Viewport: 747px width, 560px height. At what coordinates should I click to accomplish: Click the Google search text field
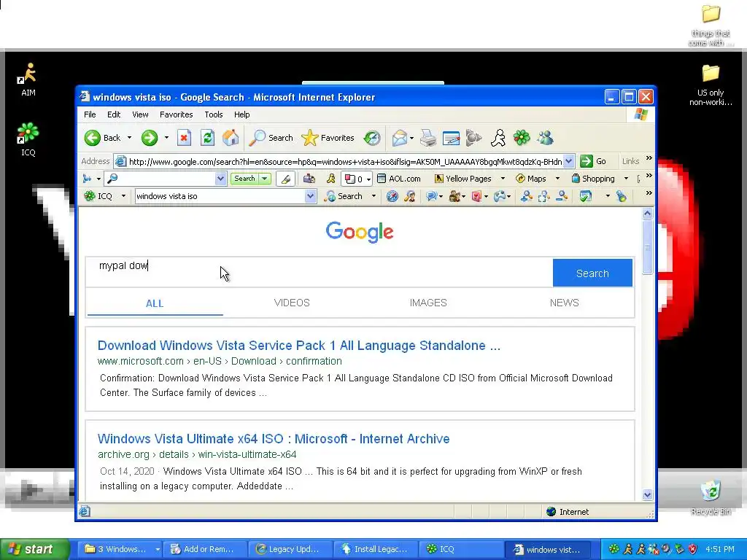click(x=320, y=273)
